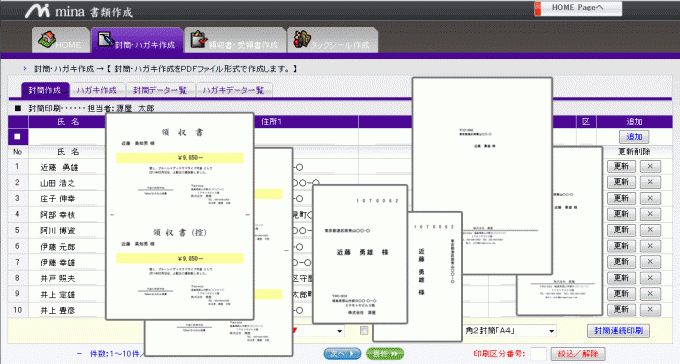Open the 封筒データ一覧 sub-tab
The image size is (680, 364).
[160, 90]
